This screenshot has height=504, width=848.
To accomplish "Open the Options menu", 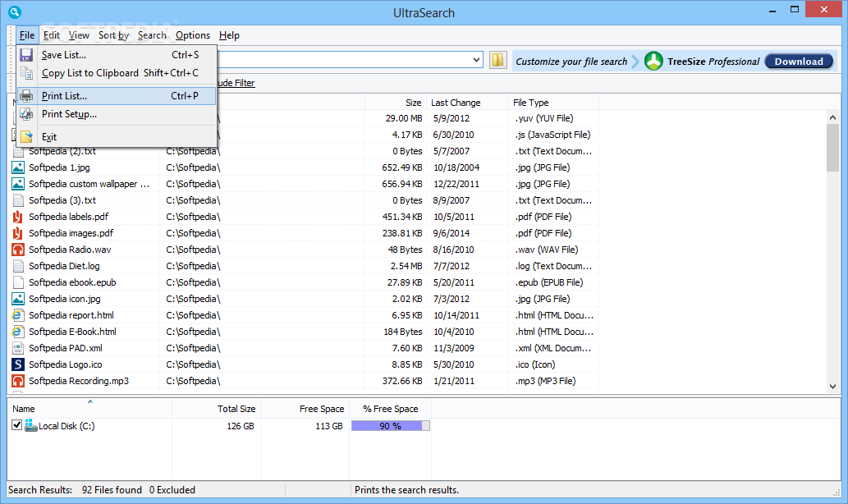I will 193,35.
